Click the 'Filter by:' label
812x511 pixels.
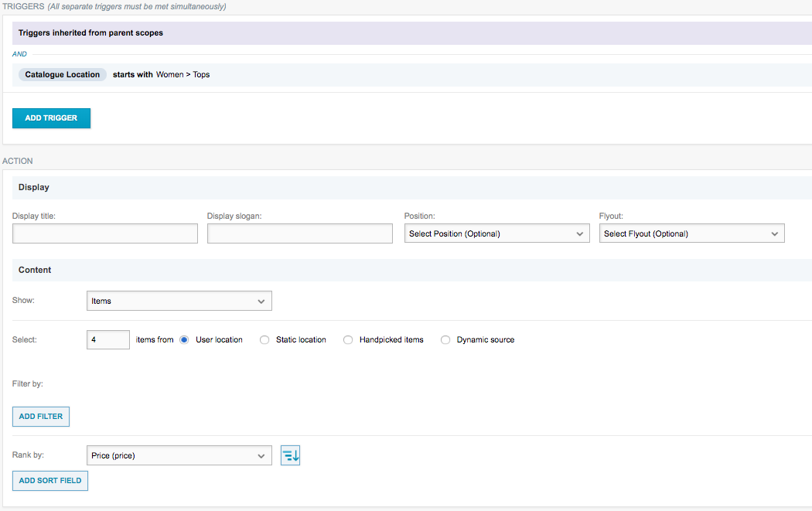(x=27, y=383)
